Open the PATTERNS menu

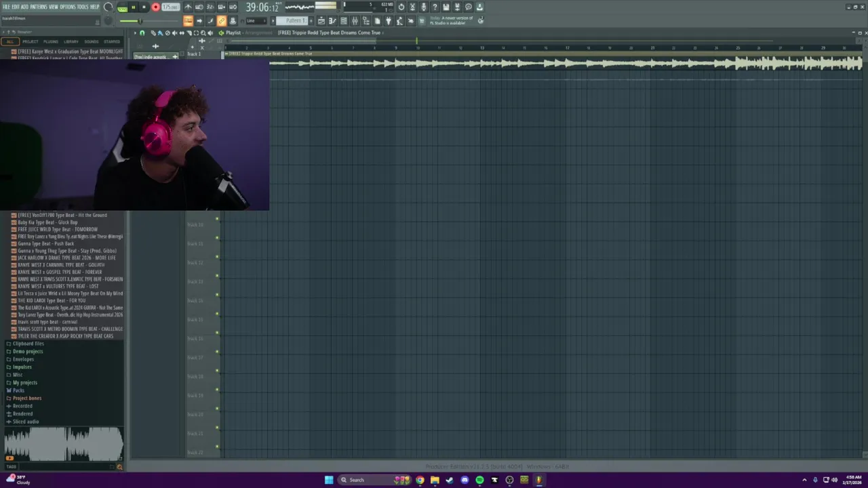(x=39, y=7)
